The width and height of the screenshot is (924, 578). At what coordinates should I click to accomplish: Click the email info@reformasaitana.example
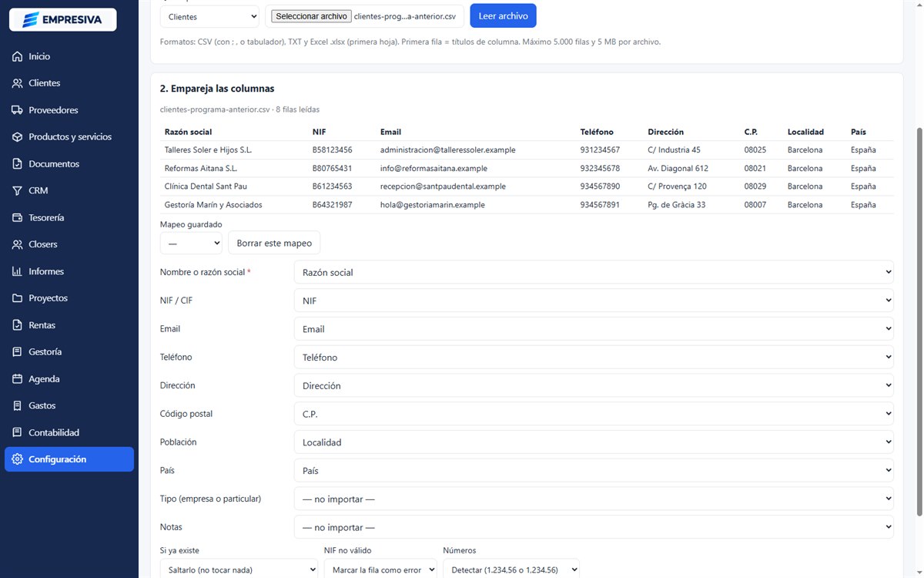(434, 168)
